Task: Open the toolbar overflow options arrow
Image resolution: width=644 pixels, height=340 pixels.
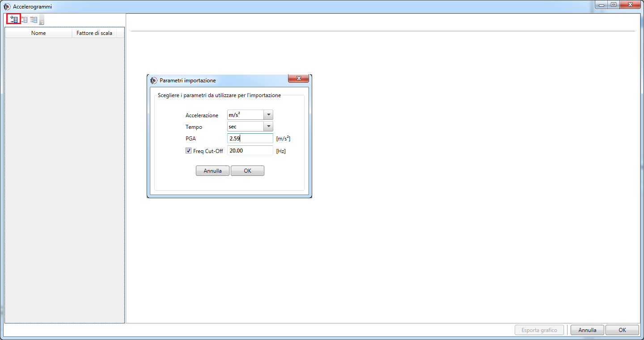Action: point(42,21)
